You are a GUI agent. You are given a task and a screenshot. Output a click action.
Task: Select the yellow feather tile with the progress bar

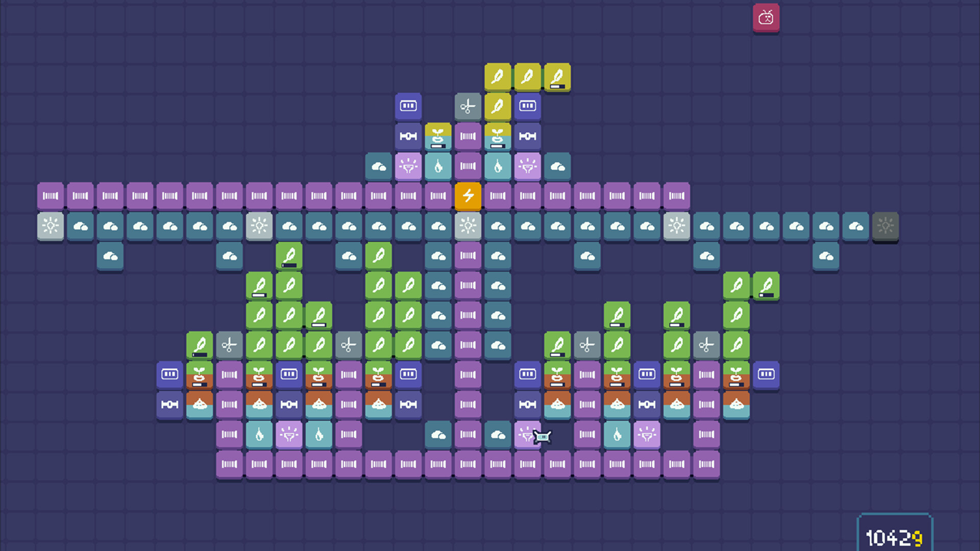(557, 78)
